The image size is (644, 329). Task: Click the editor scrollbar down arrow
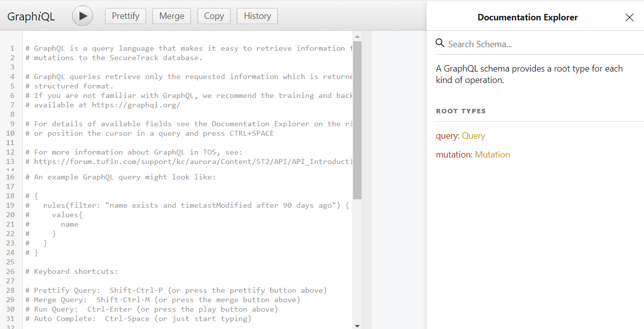coord(357,326)
